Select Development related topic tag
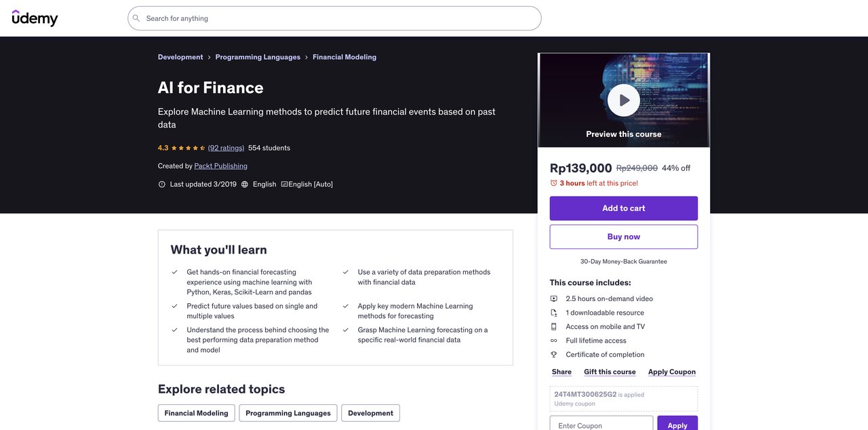Viewport: 868px width, 430px height. click(370, 413)
